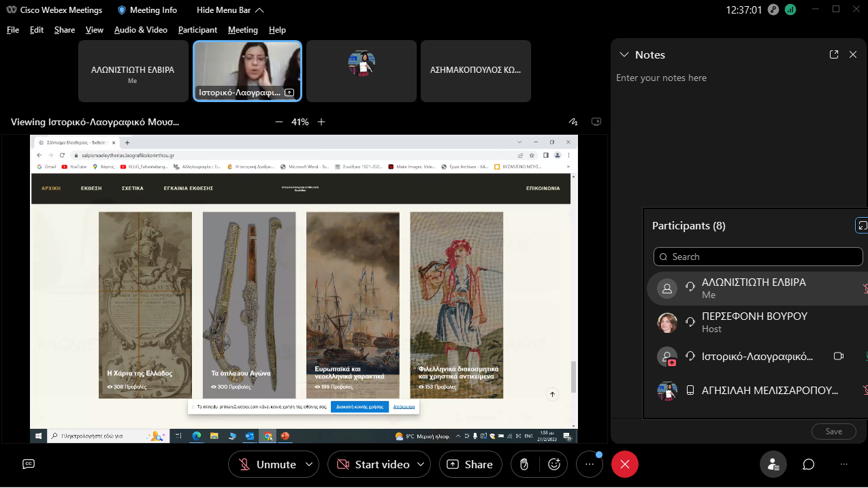Click the Participants search field
This screenshot has height=488, width=868.
click(758, 257)
